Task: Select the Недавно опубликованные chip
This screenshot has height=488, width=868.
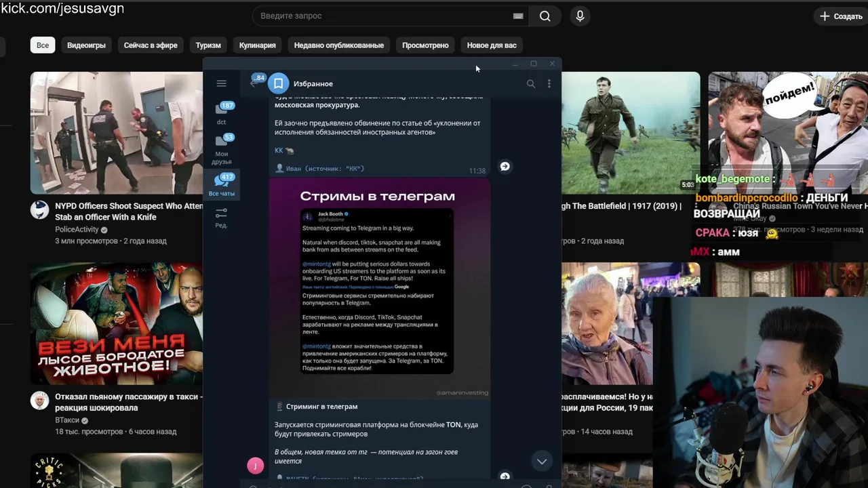Action: 338,45
